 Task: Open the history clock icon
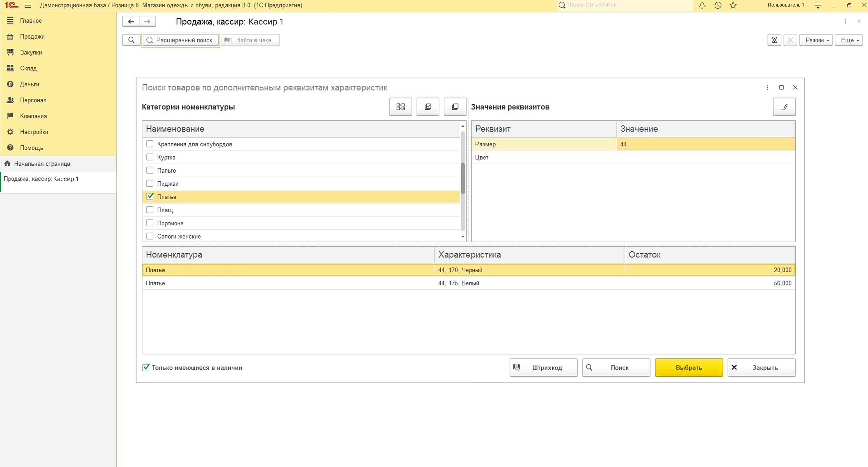[x=717, y=5]
